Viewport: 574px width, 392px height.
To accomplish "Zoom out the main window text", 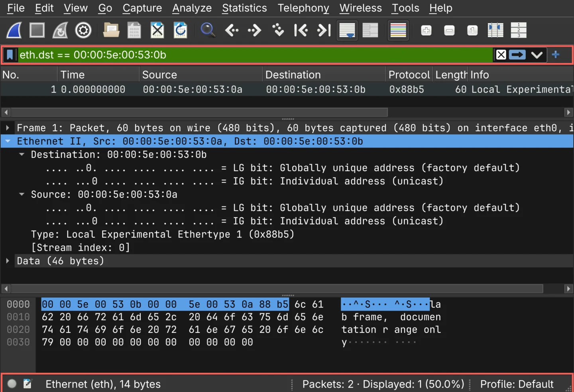I will [x=449, y=30].
